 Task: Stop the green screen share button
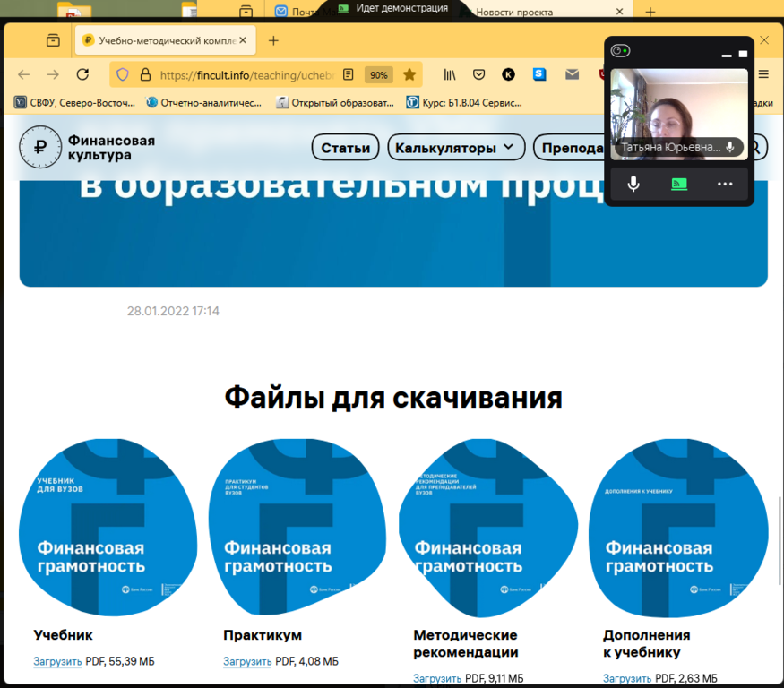point(679,184)
